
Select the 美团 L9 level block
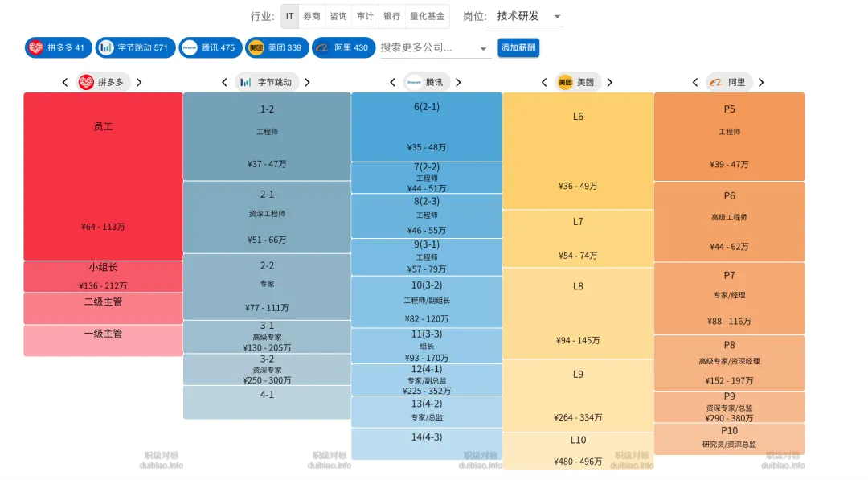click(578, 396)
